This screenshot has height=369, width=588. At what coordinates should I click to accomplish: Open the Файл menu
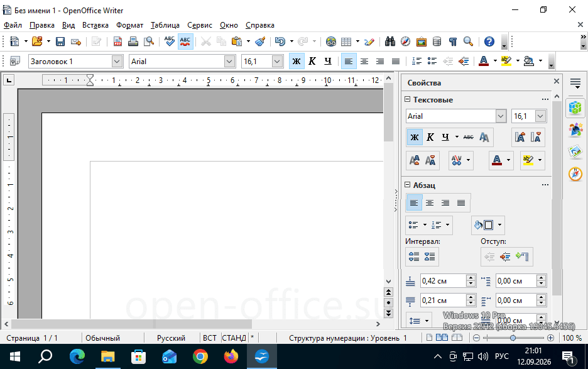(13, 25)
